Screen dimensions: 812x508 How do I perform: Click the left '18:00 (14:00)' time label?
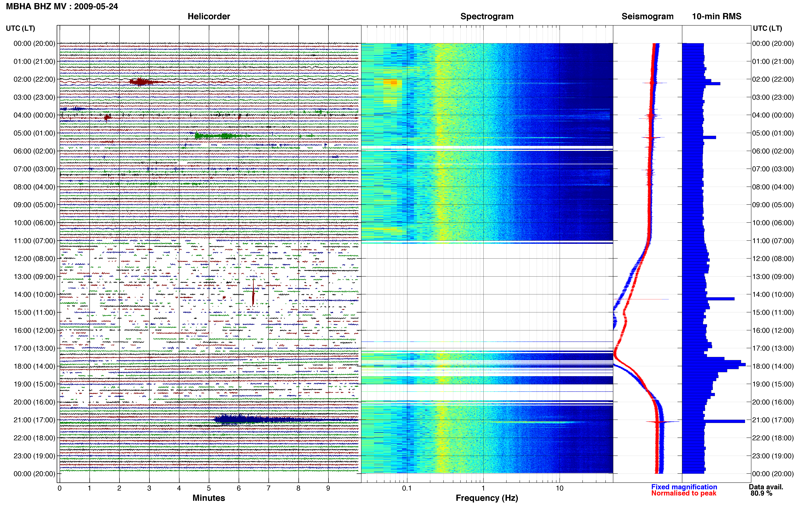(34, 366)
